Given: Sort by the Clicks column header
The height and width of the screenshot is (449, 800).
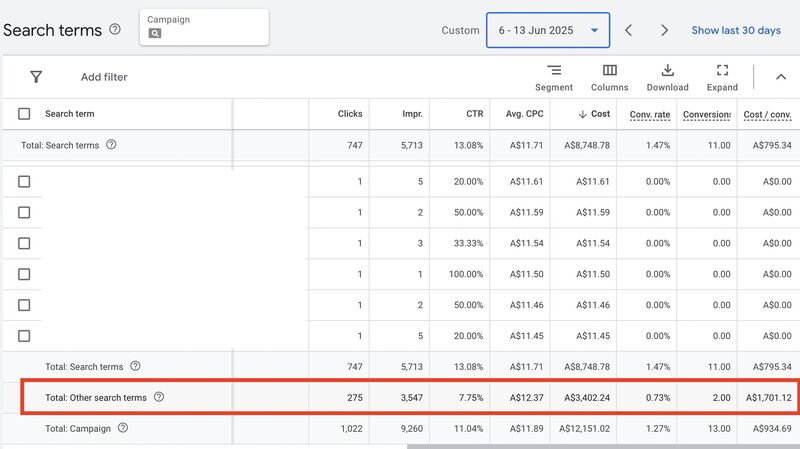Looking at the screenshot, I should [350, 114].
